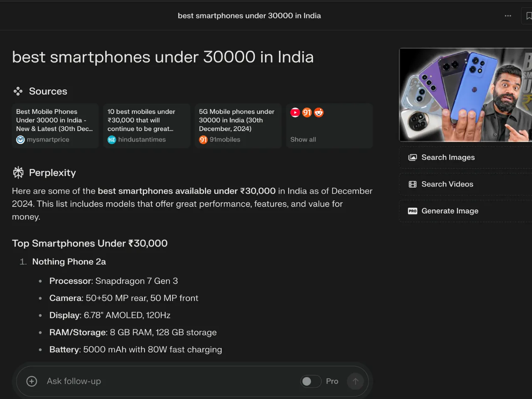Click the page title in top bar
Screen dimensions: 532x399
(x=249, y=16)
